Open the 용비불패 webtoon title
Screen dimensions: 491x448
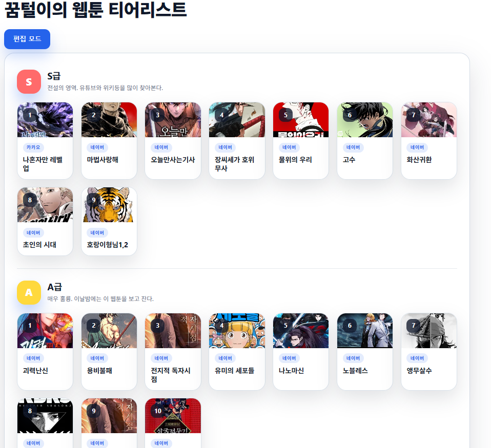tap(99, 371)
